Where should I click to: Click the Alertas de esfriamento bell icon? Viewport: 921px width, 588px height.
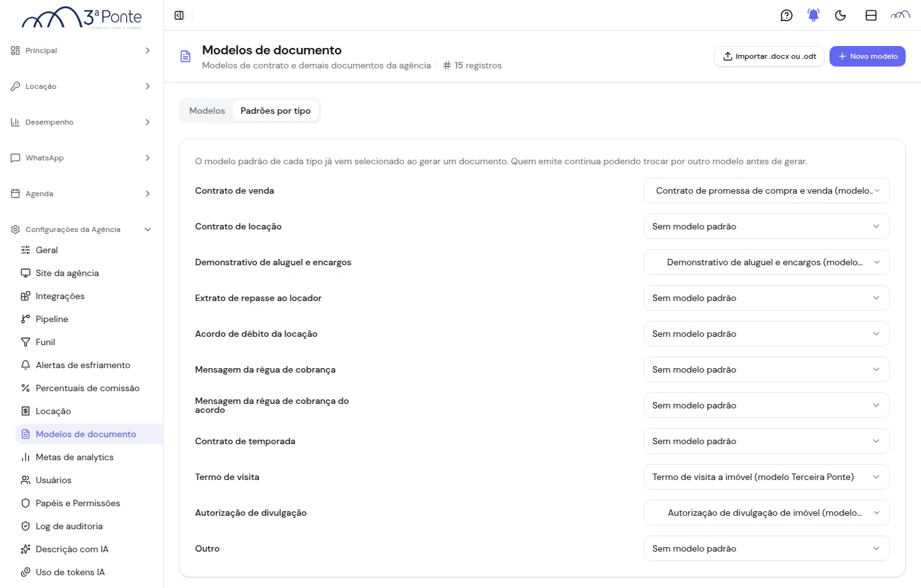26,365
